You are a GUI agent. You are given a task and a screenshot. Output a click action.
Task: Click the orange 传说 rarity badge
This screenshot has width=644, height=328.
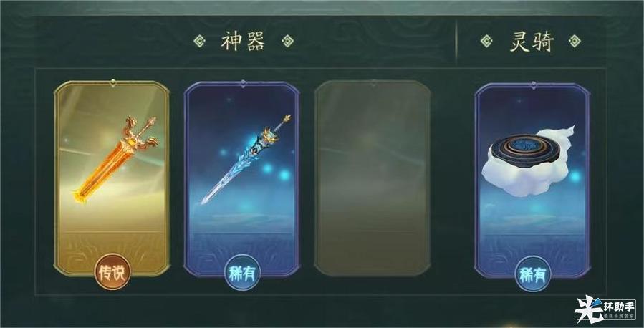click(112, 271)
